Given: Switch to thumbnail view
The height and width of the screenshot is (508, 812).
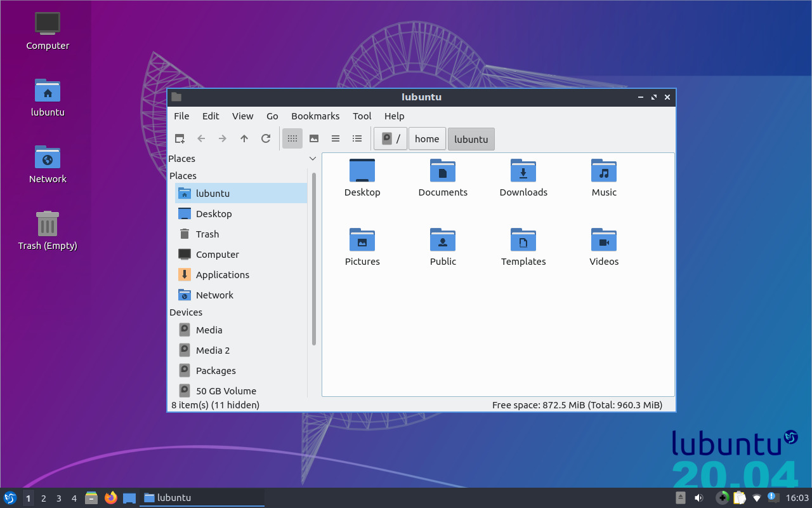Looking at the screenshot, I should (x=313, y=138).
